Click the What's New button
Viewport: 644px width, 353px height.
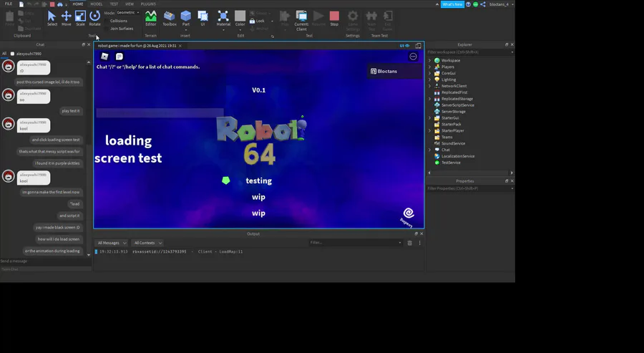[452, 4]
